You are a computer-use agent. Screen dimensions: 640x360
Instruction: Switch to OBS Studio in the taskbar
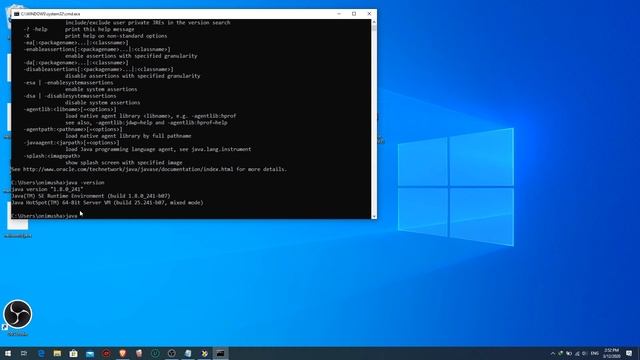(x=171, y=353)
